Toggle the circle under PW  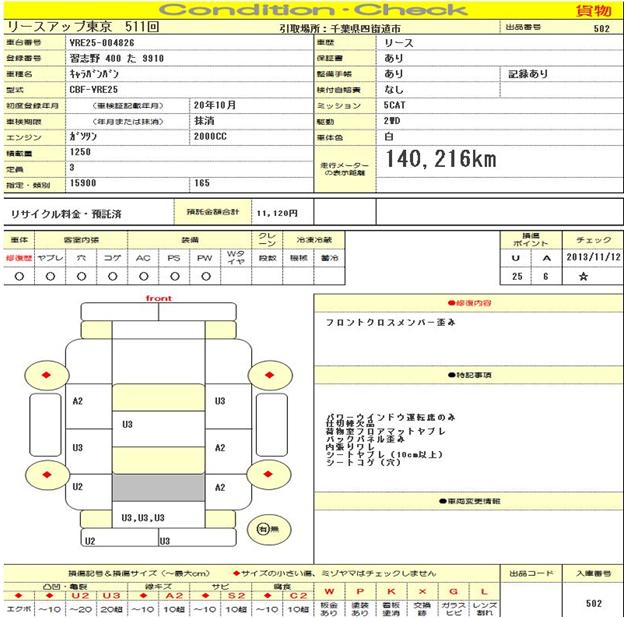click(x=204, y=275)
